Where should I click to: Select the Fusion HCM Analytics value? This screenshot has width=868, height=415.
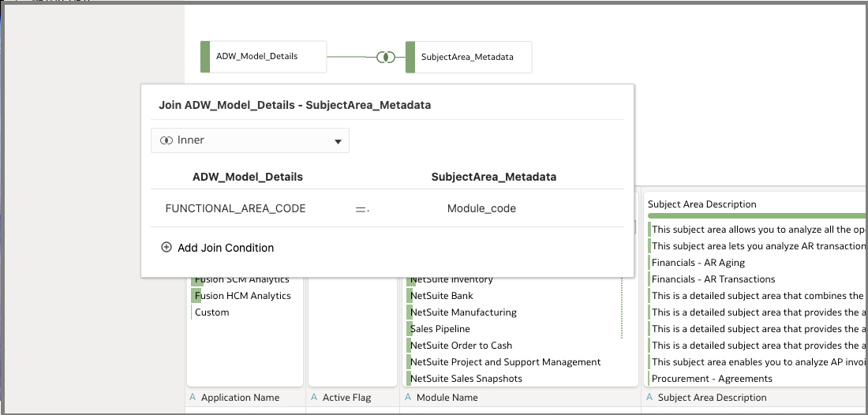tap(242, 296)
